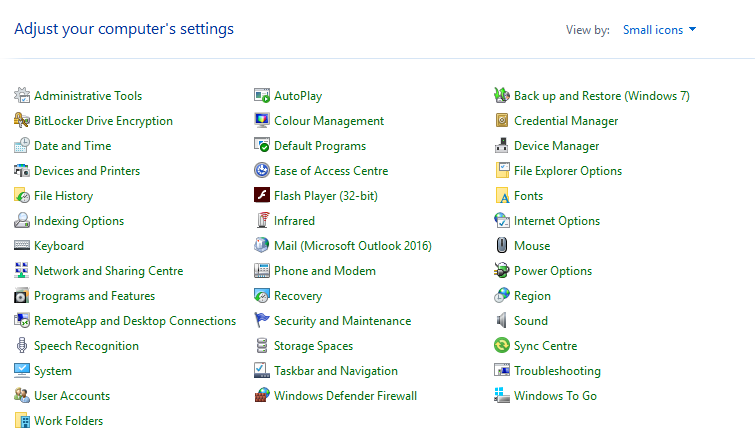Viewport: 755px width, 447px height.
Task: Open the Troubleshooting link
Action: [x=557, y=371]
